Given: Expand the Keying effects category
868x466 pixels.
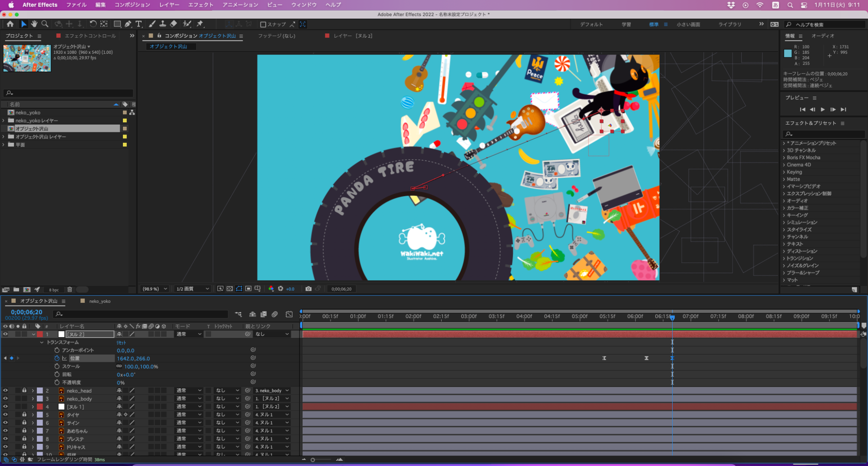Looking at the screenshot, I should pos(784,172).
